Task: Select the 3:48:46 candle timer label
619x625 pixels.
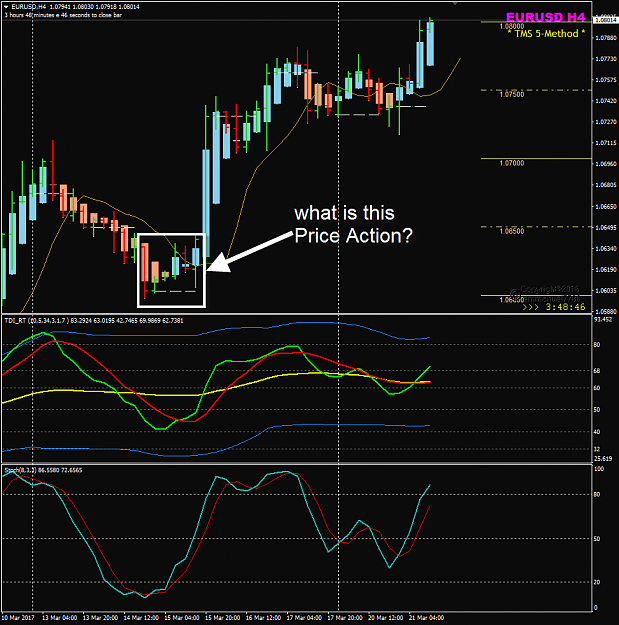Action: coord(565,307)
